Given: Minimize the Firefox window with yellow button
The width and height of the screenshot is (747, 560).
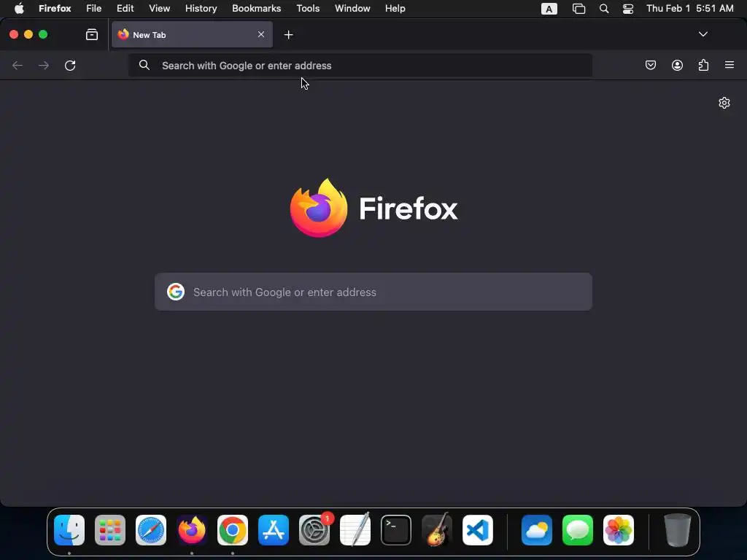Looking at the screenshot, I should 28,34.
